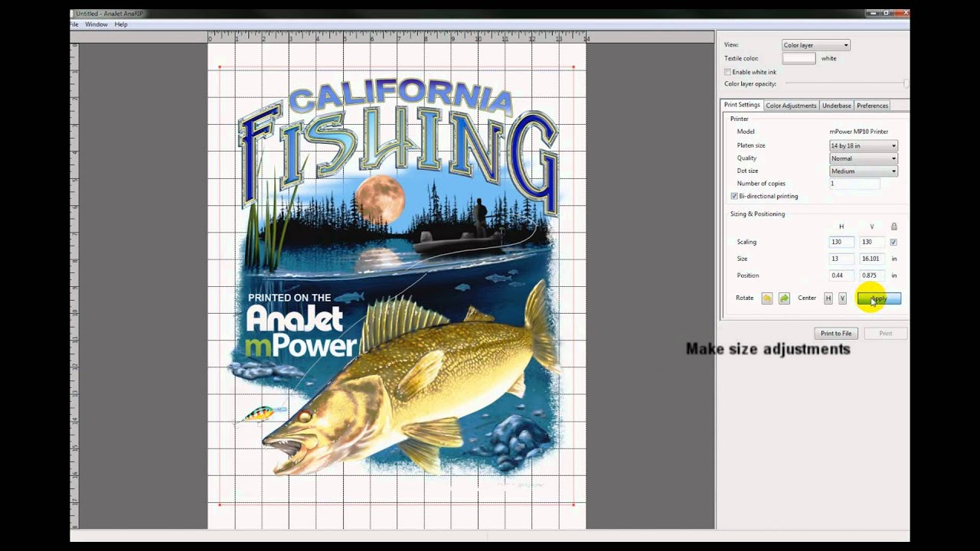Switch to the Print Settings tab
The image size is (980, 551).
pyautogui.click(x=742, y=105)
